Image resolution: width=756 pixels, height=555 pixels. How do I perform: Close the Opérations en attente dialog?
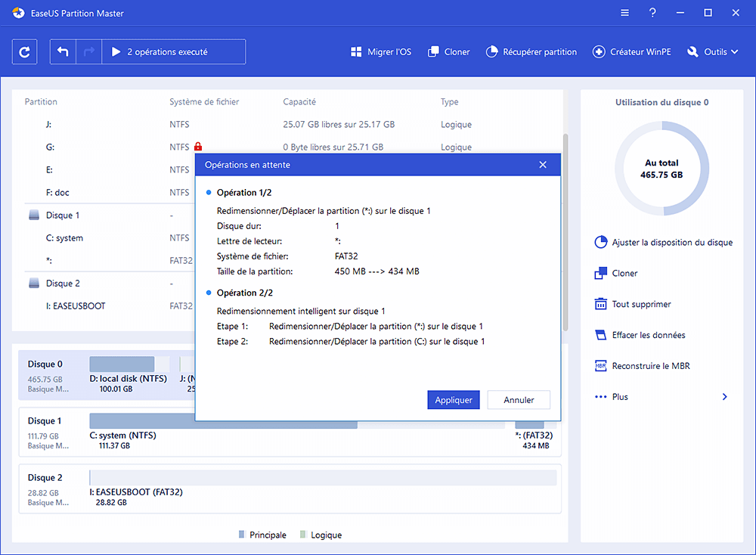(x=543, y=165)
